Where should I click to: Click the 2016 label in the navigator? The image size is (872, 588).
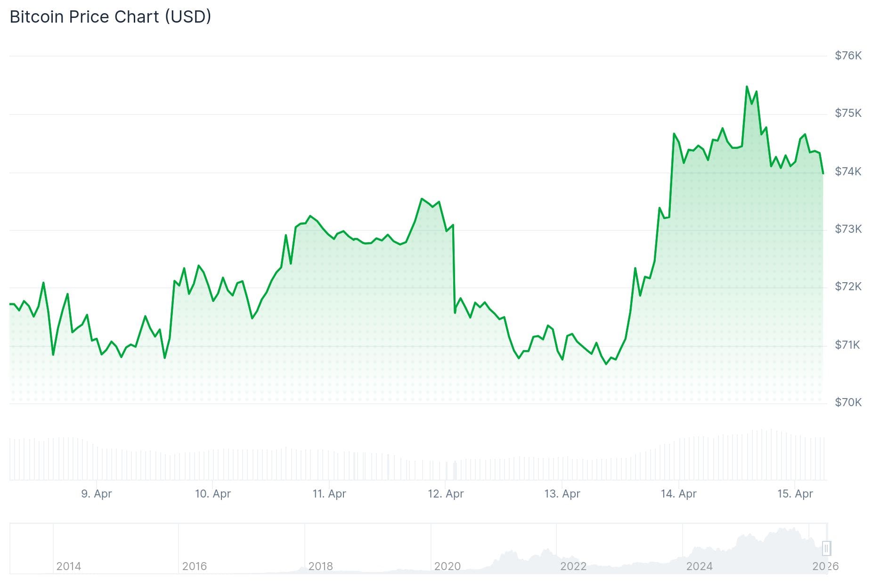pyautogui.click(x=195, y=566)
